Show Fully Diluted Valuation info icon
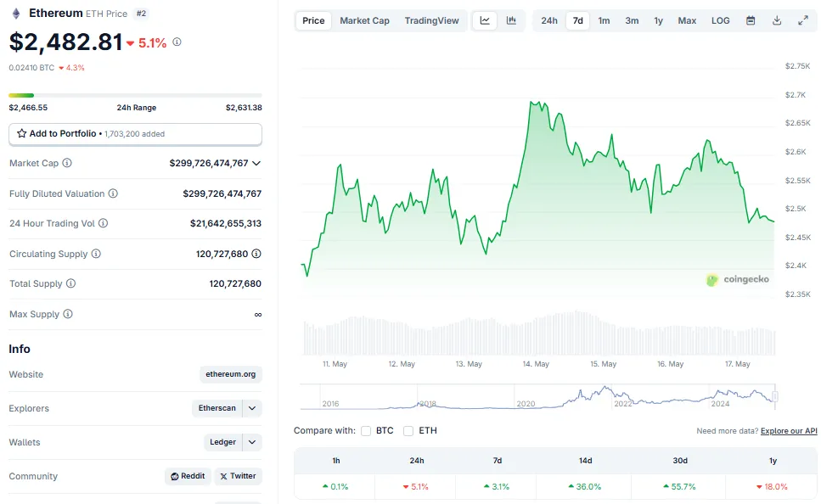 click(x=113, y=193)
